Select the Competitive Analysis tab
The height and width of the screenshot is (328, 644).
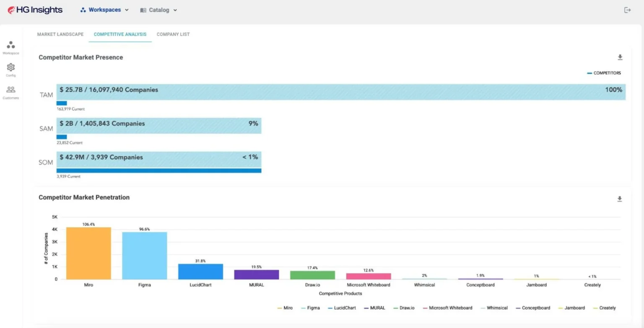(120, 34)
